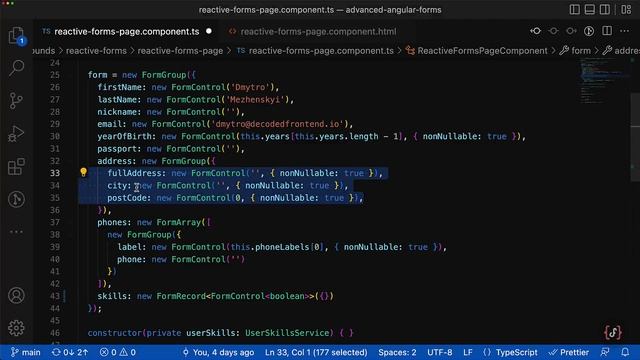Open reactive-forms-page breadcrumb folder
Image resolution: width=640 pixels, height=360 pixels.
[x=180, y=51]
